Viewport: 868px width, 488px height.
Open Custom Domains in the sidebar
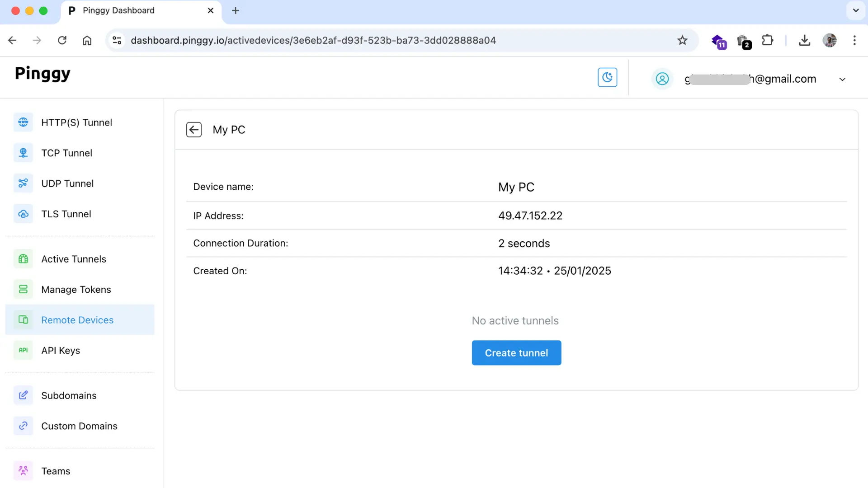[x=80, y=426]
